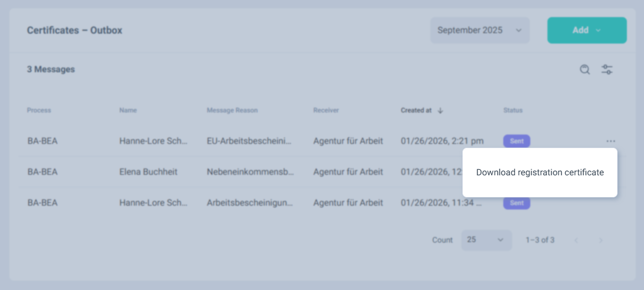Go to next page arrow
This screenshot has width=644, height=290.
click(601, 240)
